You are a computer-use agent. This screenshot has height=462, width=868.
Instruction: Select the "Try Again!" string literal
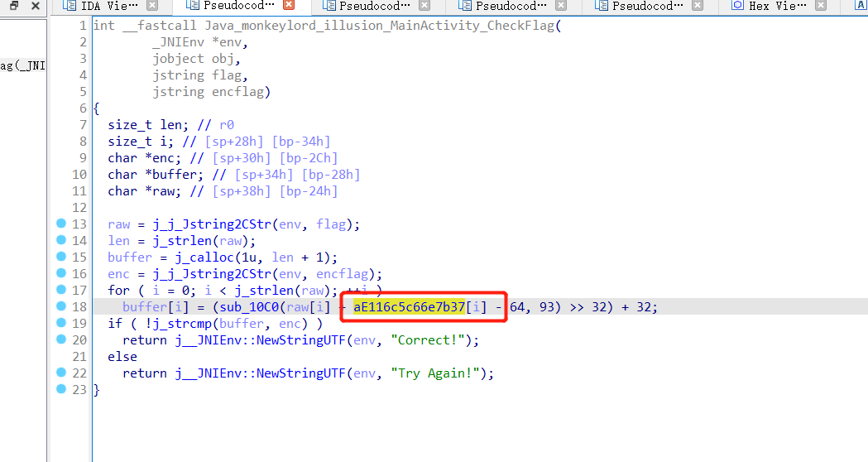click(x=441, y=373)
